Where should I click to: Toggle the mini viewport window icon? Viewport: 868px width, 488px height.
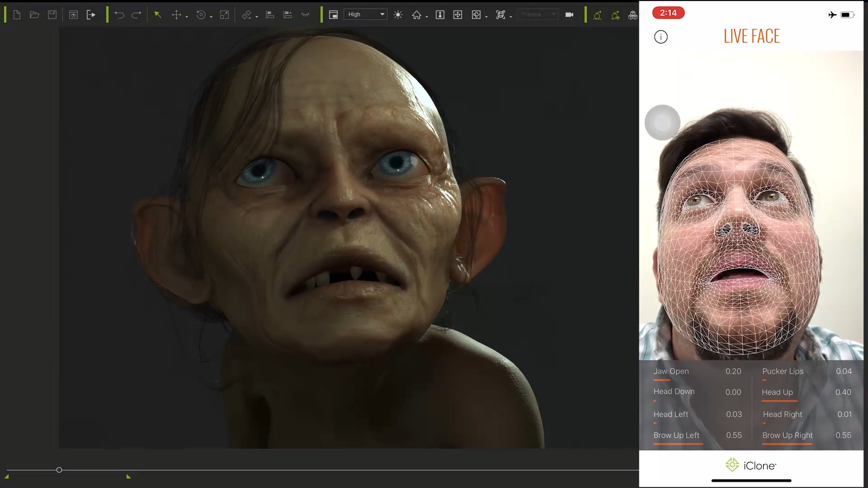(x=333, y=15)
